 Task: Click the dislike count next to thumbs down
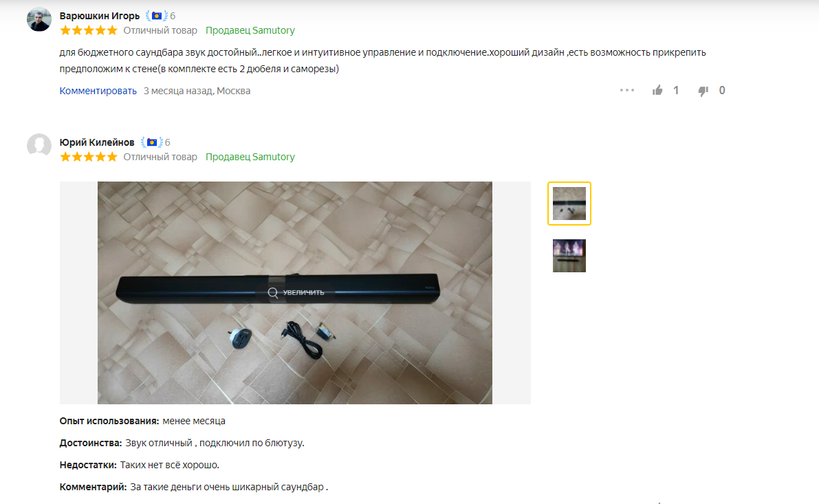tap(722, 91)
